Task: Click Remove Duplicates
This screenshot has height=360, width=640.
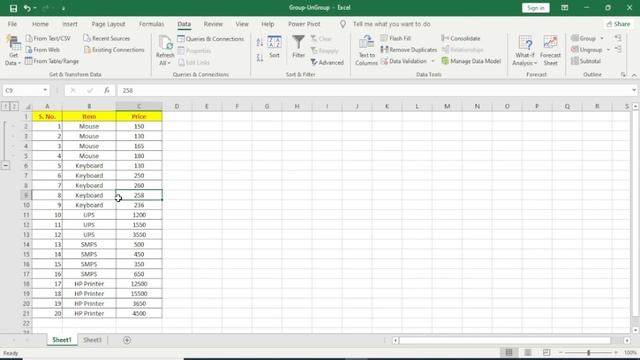Action: pos(409,50)
